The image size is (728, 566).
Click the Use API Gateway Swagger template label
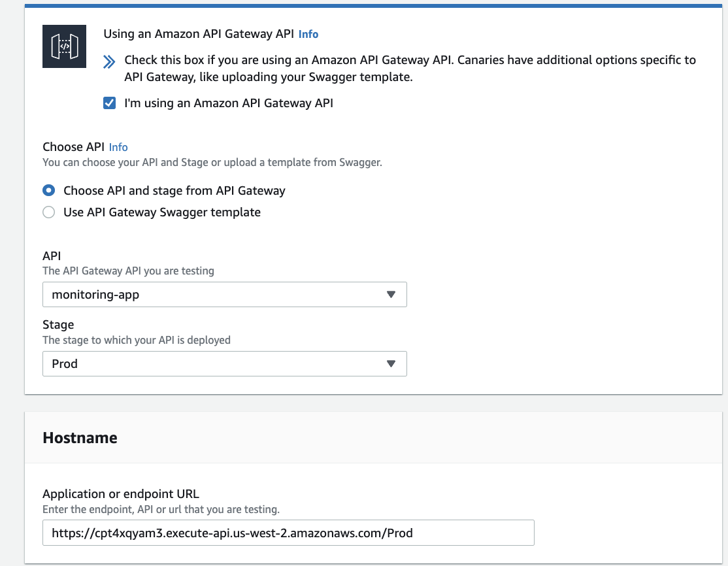click(162, 212)
